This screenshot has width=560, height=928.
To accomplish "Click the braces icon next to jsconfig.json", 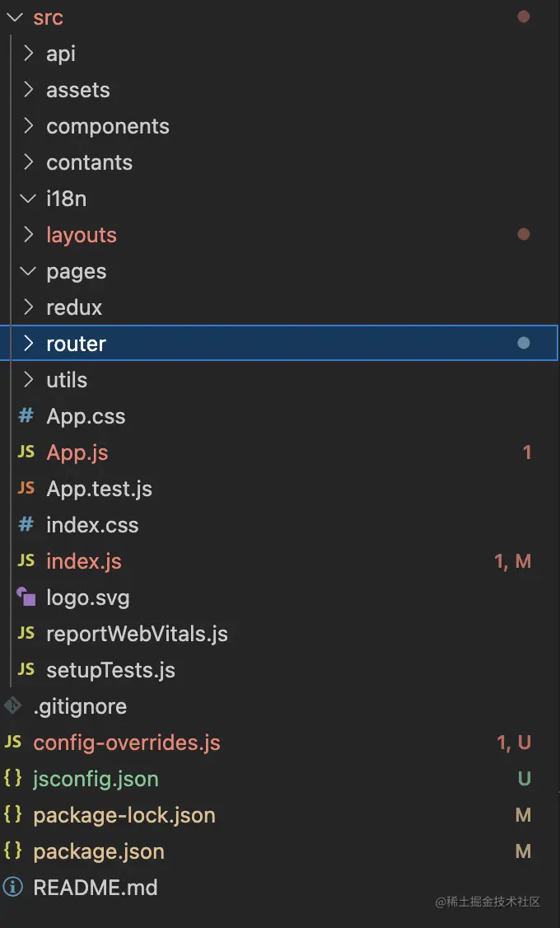I will [13, 779].
